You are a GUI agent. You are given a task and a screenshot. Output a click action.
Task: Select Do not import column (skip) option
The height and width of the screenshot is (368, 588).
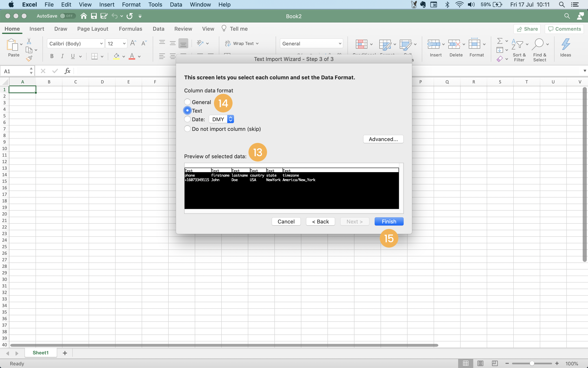click(x=187, y=129)
